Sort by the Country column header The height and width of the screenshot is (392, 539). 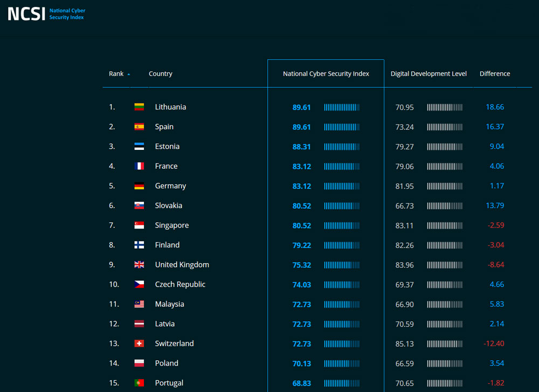click(x=160, y=74)
